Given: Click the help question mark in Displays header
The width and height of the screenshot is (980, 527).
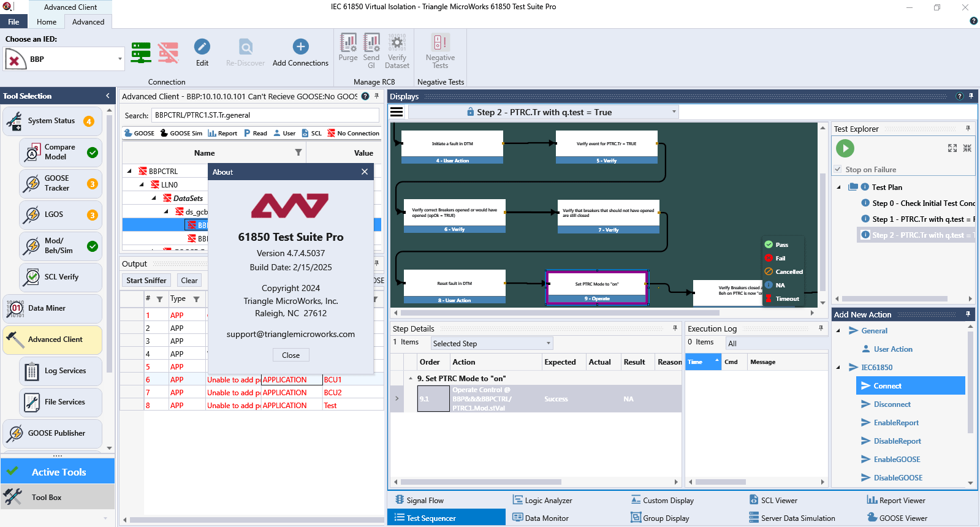Looking at the screenshot, I should click(x=960, y=96).
